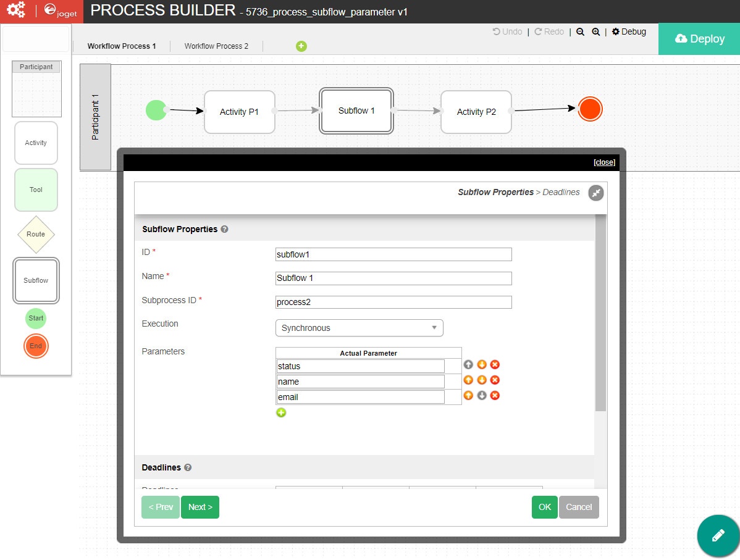Add a new actual parameter row
This screenshot has height=560, width=740.
281,412
